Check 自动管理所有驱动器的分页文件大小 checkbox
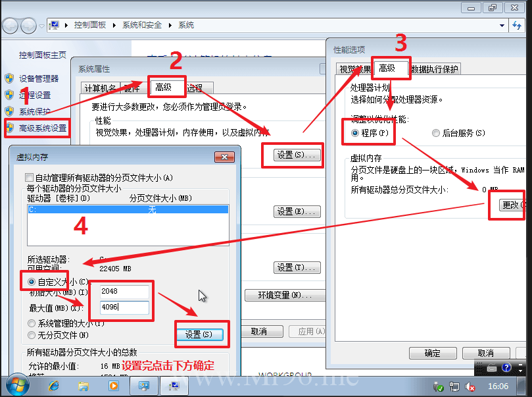 click(29, 178)
